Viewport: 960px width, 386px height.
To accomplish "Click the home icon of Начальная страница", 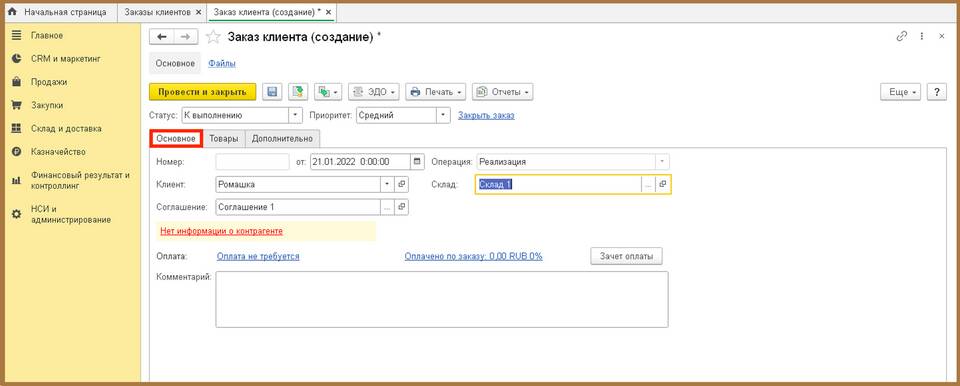I will point(12,12).
